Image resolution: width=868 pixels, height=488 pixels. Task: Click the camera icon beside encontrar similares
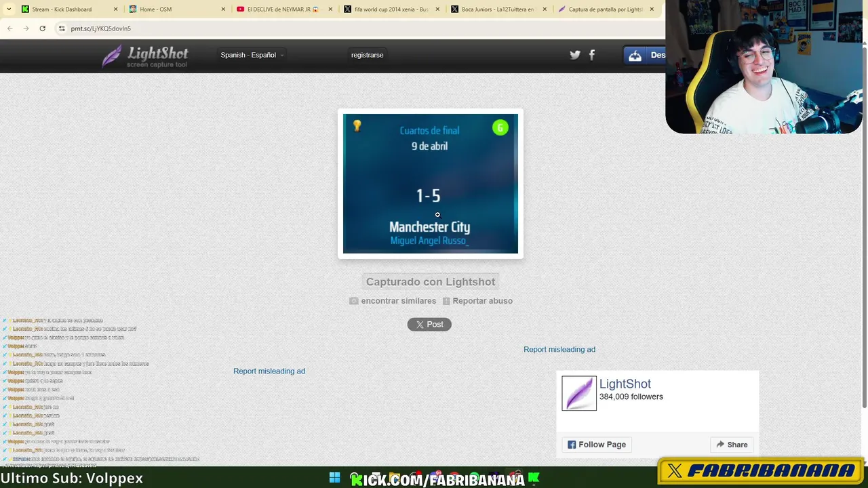pos(353,301)
